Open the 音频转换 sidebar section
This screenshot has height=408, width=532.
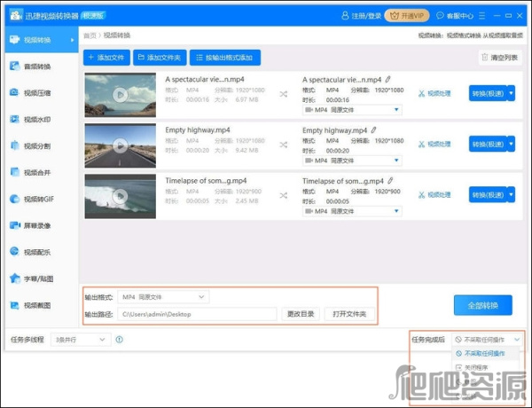click(42, 67)
